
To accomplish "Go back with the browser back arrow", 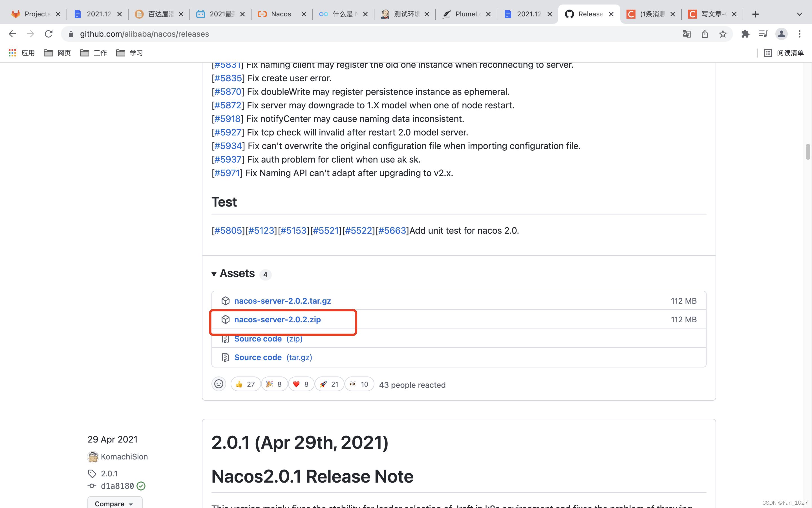I will tap(12, 34).
